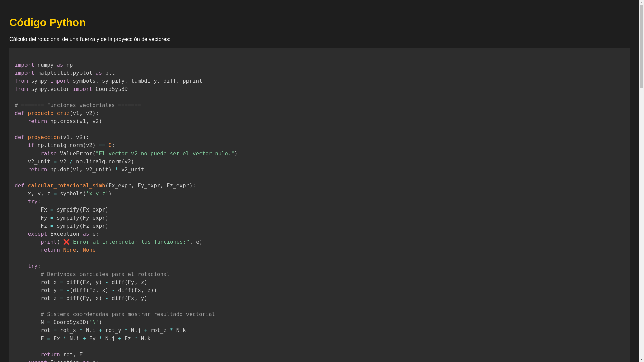
Task: Click the line 'import numpy as np'
Action: [x=44, y=65]
